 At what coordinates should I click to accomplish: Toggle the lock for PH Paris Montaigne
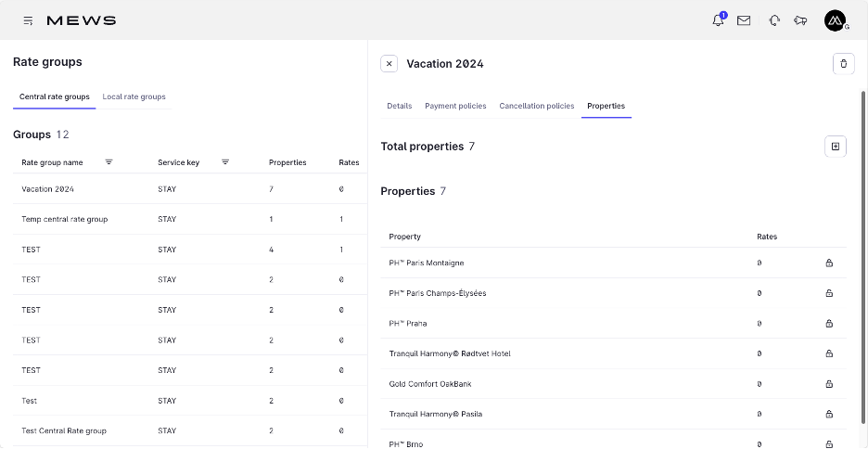point(829,263)
